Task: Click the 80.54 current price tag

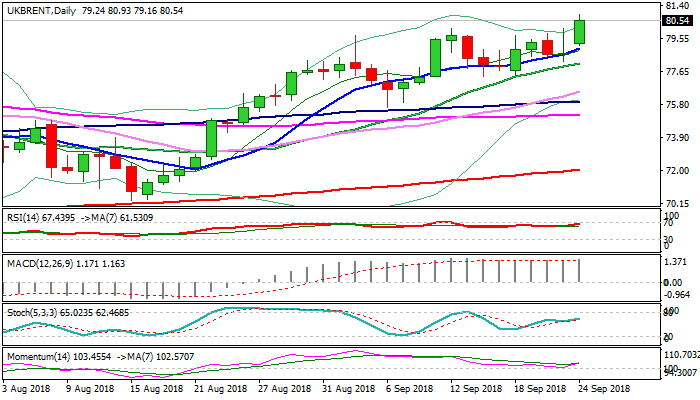Action: [677, 20]
